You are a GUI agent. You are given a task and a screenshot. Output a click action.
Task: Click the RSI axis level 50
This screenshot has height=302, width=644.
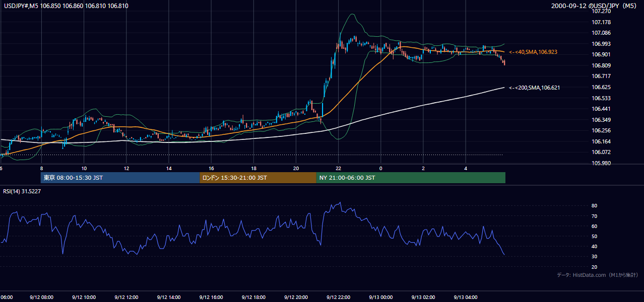[x=595, y=236]
